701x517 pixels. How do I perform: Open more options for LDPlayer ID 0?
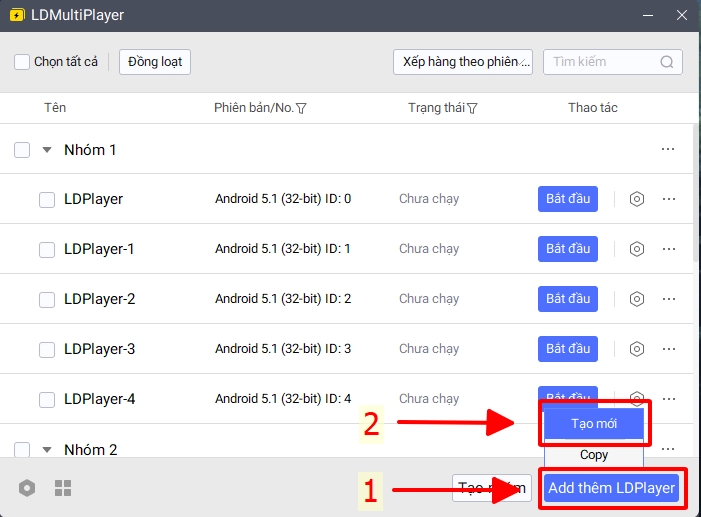pos(669,199)
